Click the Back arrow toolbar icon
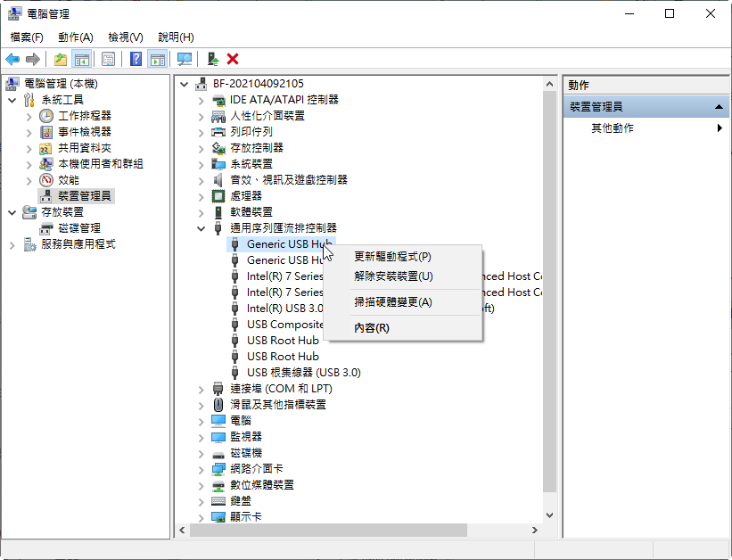732x560 pixels. click(x=12, y=60)
